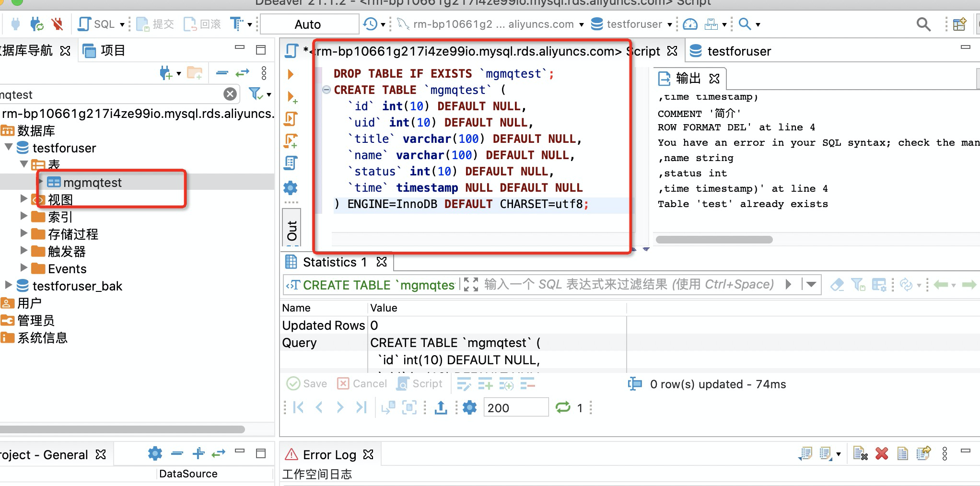Clear error log red X icon

coord(881,453)
